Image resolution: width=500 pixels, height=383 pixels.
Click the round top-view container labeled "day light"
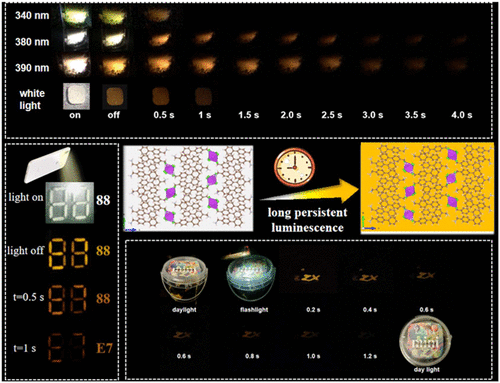[x=426, y=342]
